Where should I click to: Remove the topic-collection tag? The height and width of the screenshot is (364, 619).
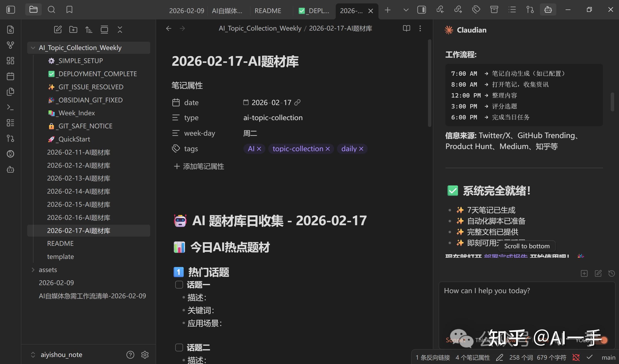click(328, 149)
